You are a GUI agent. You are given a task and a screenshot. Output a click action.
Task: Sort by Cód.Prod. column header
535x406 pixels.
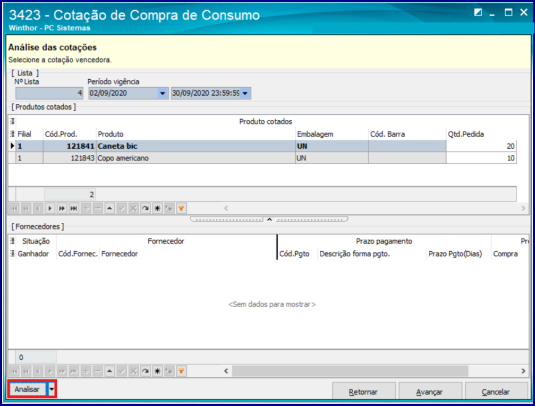pos(70,134)
